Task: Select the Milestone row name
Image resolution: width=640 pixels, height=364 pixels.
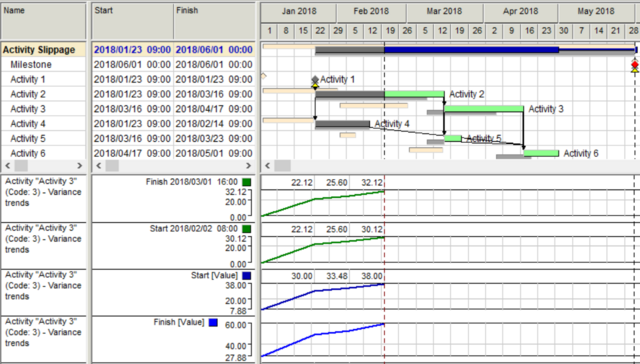Action: [31, 64]
